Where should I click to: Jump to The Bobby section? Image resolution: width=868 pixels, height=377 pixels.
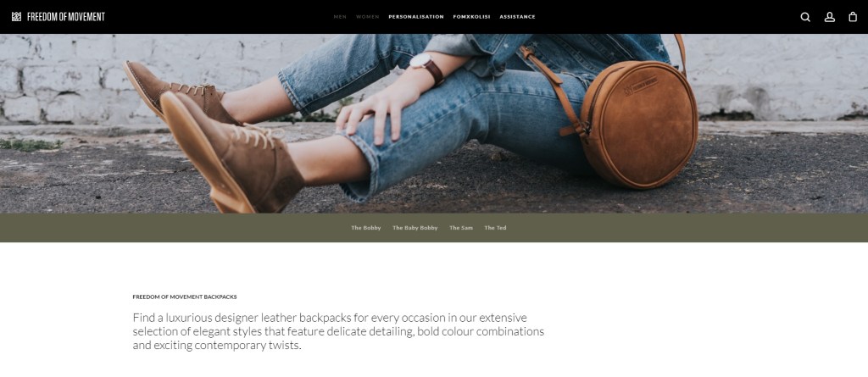tap(366, 228)
